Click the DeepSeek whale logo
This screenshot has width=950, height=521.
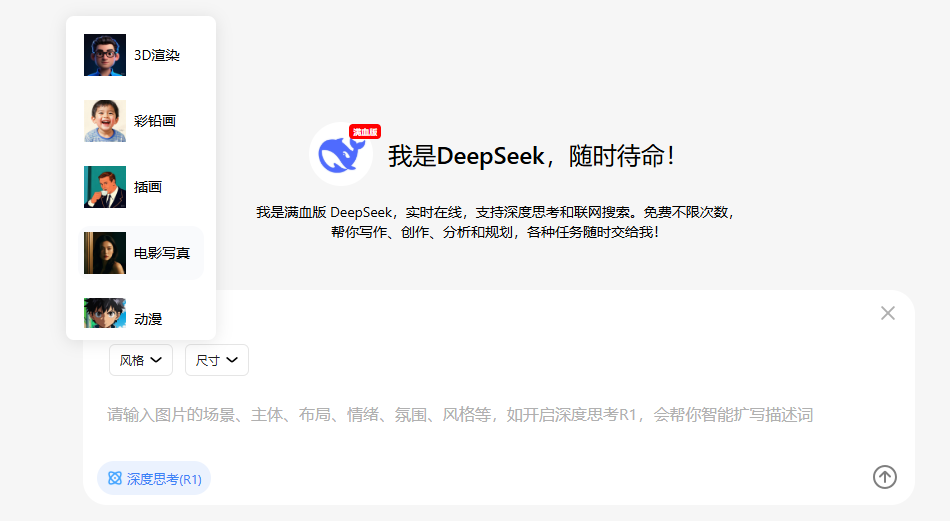(x=341, y=154)
